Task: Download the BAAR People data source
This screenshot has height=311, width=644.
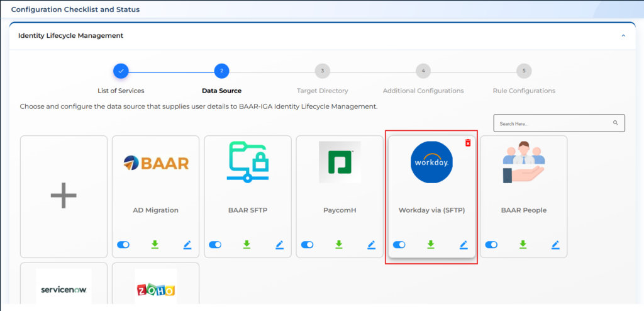Action: pyautogui.click(x=523, y=245)
